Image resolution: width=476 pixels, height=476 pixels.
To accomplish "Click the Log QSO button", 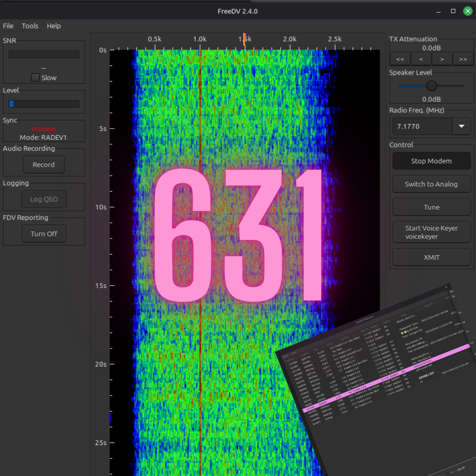I will pyautogui.click(x=44, y=199).
